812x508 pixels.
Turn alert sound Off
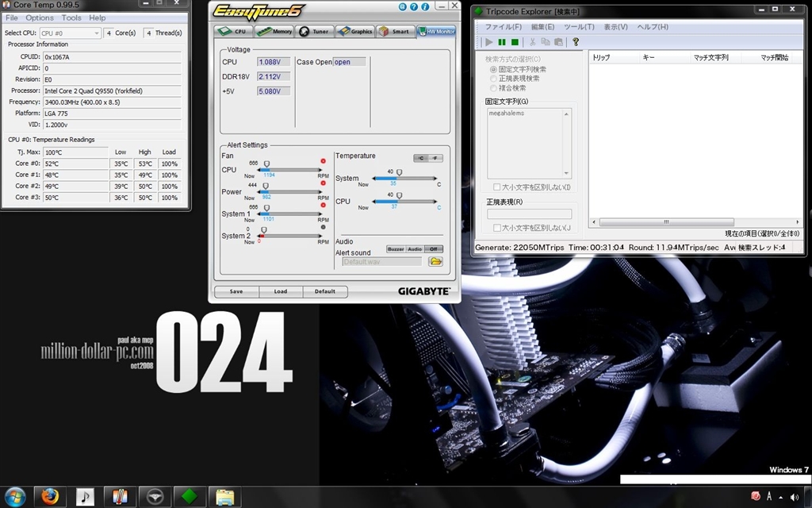pyautogui.click(x=434, y=249)
